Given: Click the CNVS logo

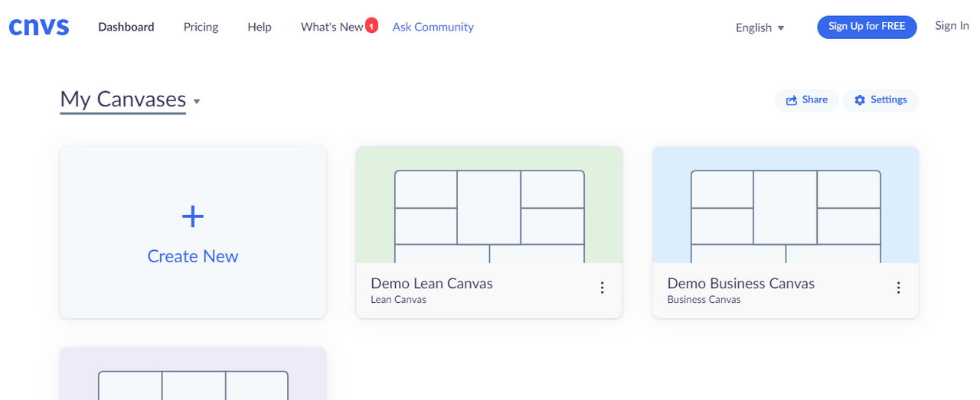Looking at the screenshot, I should tap(39, 27).
